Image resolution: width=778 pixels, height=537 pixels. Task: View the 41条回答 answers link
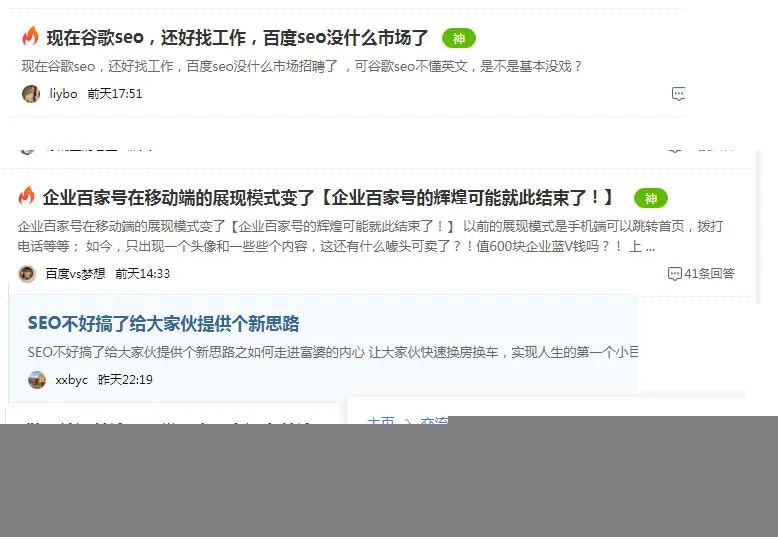click(x=709, y=273)
